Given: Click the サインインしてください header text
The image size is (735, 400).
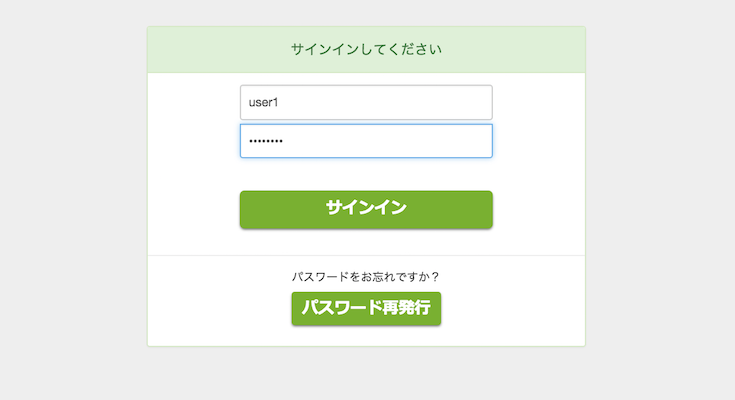Looking at the screenshot, I should pyautogui.click(x=366, y=49).
